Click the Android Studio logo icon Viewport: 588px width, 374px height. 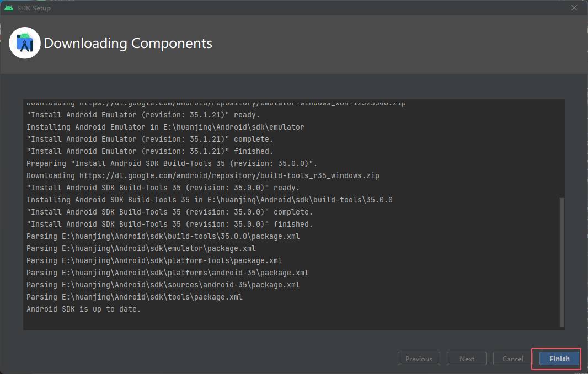(x=25, y=43)
